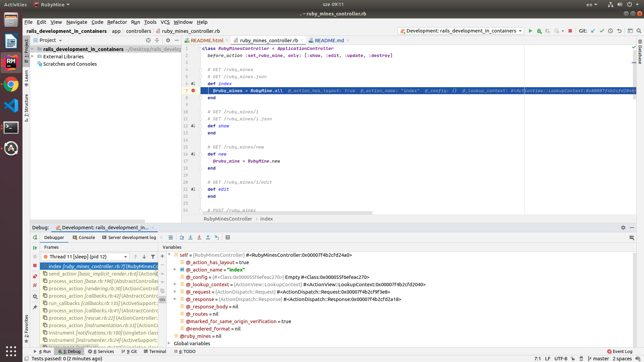Open Evaluate Expression calculator icon

pos(228,237)
